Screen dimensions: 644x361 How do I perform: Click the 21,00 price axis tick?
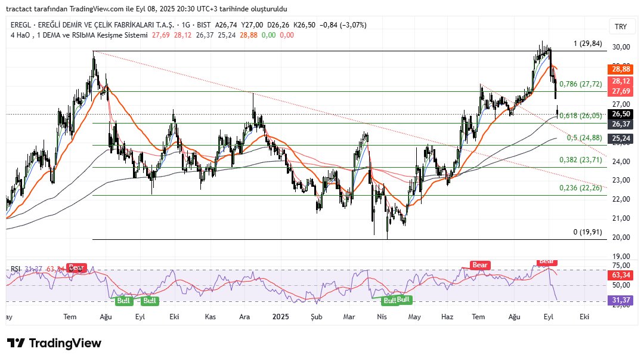(x=621, y=218)
